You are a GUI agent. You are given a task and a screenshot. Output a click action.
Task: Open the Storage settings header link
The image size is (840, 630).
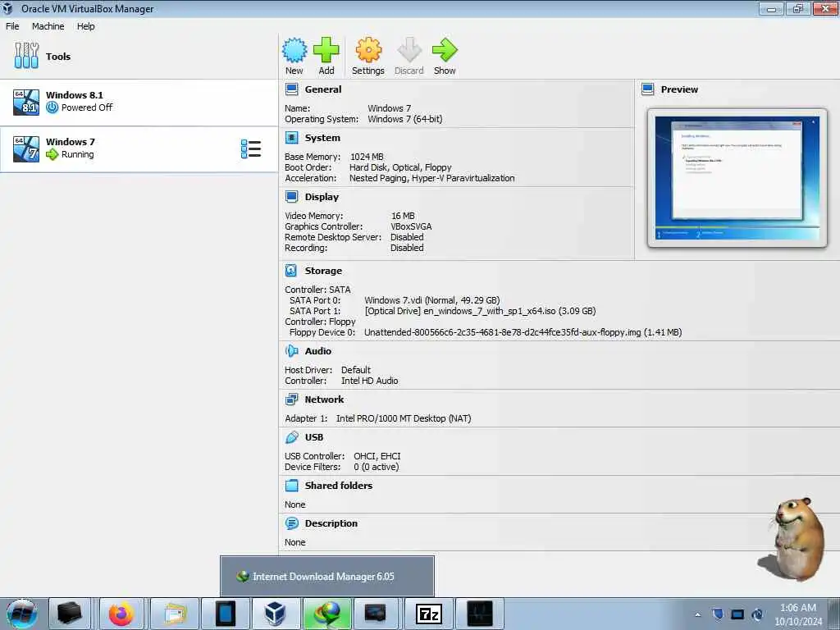323,271
